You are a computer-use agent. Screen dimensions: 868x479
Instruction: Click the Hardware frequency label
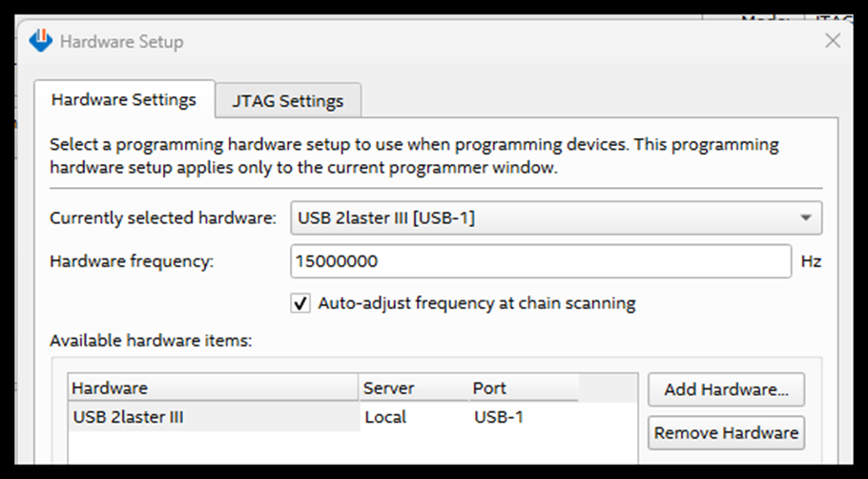tap(132, 261)
